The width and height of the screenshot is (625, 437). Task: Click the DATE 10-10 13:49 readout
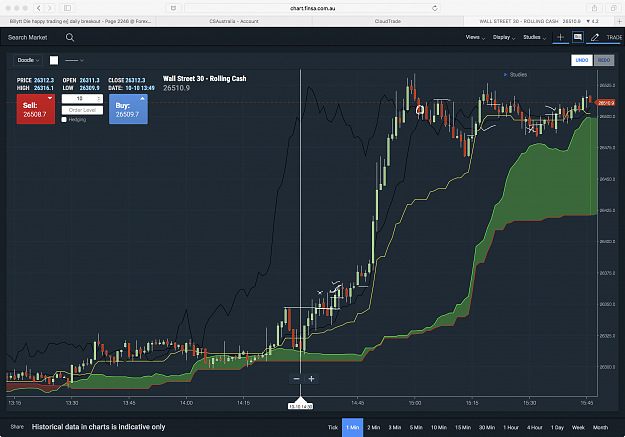[132, 88]
